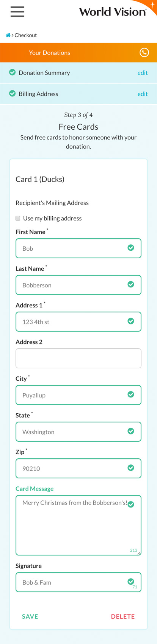Click the Billing Address green checkmark icon

(13, 93)
